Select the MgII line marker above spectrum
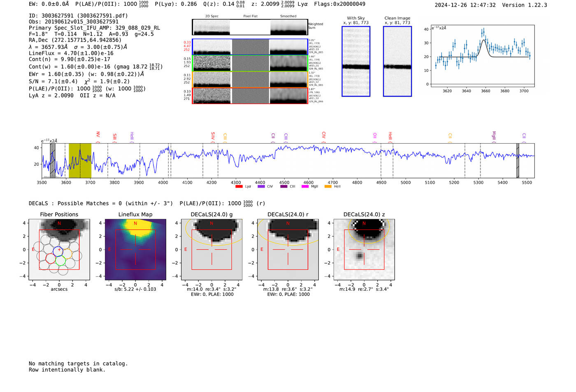Viewport: 576px width, 392px height. (494, 137)
